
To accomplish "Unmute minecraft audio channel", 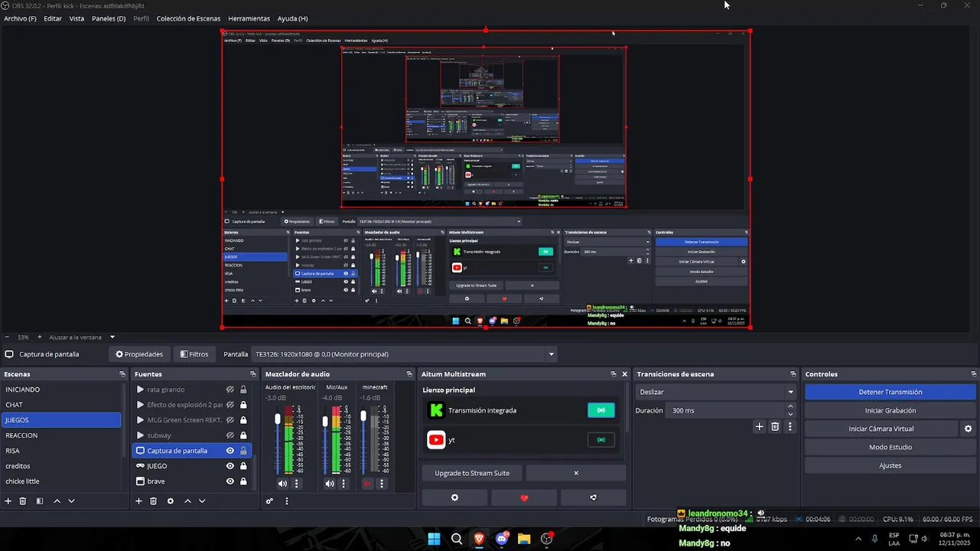I will pos(367,484).
